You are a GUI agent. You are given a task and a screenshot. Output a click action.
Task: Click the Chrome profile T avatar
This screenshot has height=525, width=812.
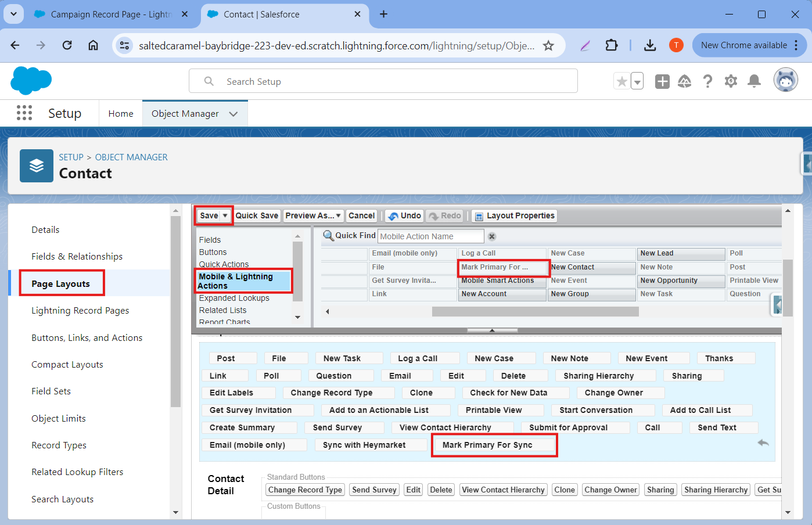(x=676, y=45)
